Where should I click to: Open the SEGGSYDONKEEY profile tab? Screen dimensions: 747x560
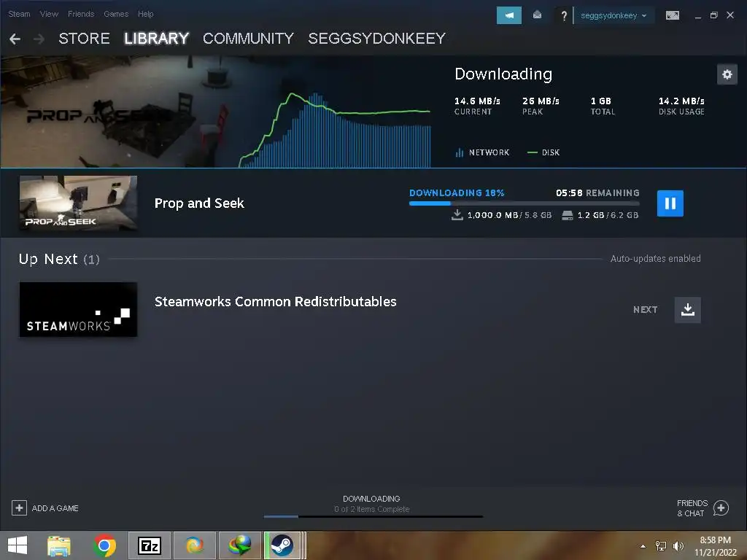pyautogui.click(x=377, y=39)
